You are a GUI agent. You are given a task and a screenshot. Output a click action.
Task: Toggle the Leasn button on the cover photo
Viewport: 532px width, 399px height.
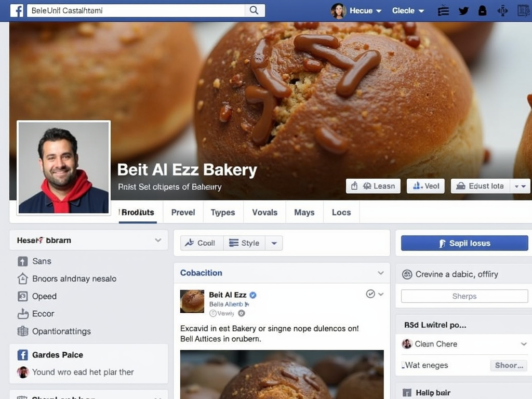point(373,185)
